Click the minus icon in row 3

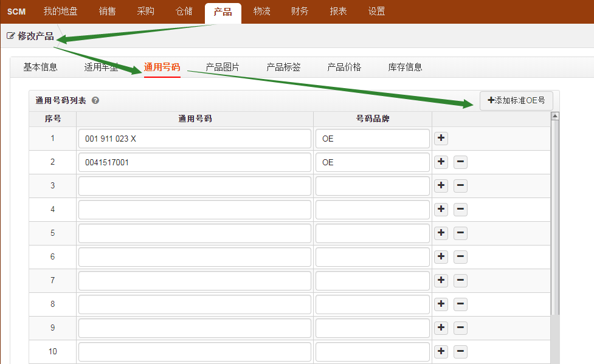click(460, 185)
